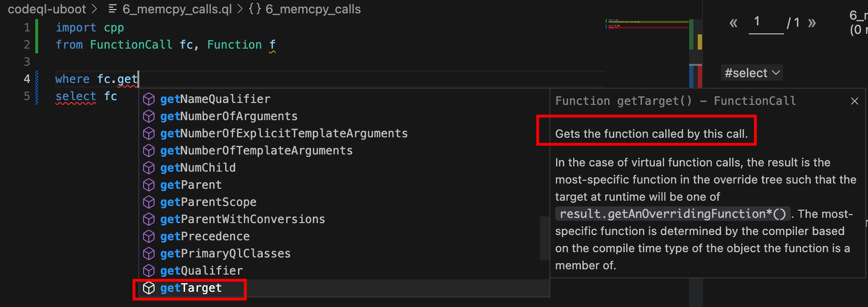
Task: Click the editor minimap overview
Action: (x=647, y=24)
